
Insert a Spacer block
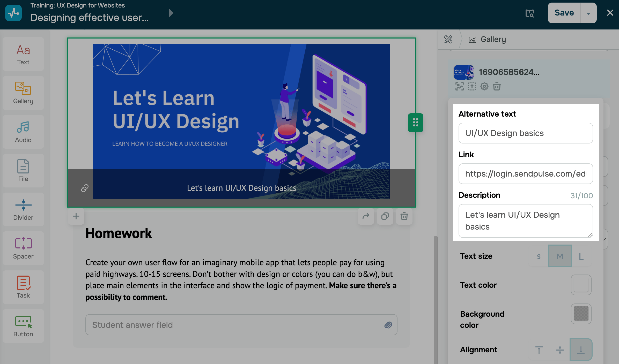pos(23,248)
